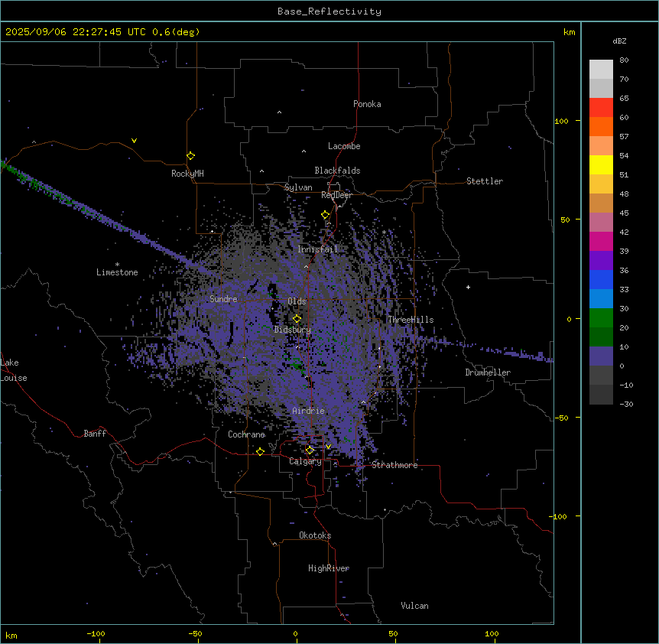
Task: Click the Limestone label
Action: (x=117, y=272)
